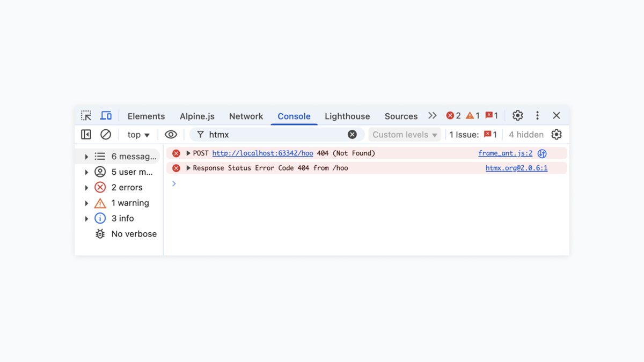This screenshot has width=644, height=362.
Task: Click the 1 warning counter in tab bar
Action: point(473,116)
